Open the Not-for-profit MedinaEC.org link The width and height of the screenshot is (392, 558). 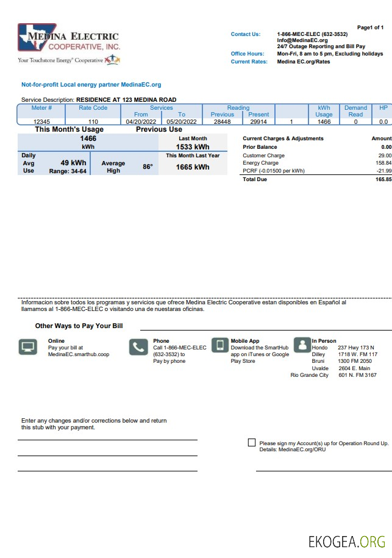(x=91, y=85)
